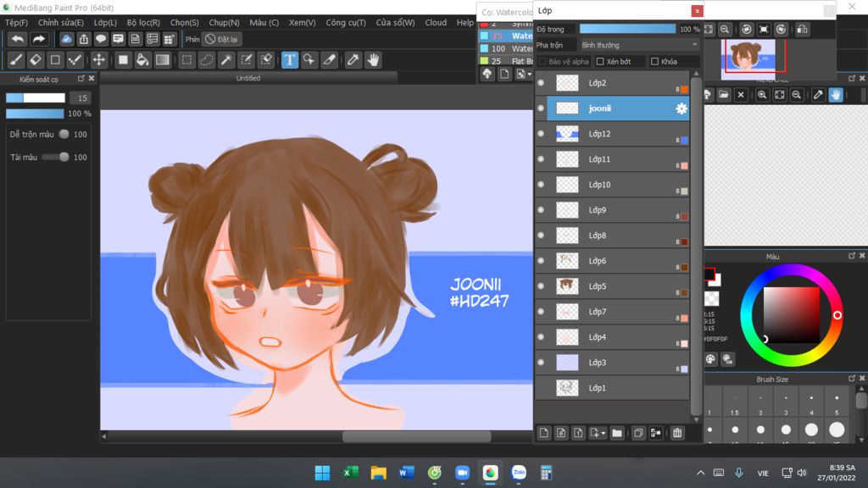Click the cloud save icon
Screen dimensions: 868x488
pyautogui.click(x=66, y=39)
